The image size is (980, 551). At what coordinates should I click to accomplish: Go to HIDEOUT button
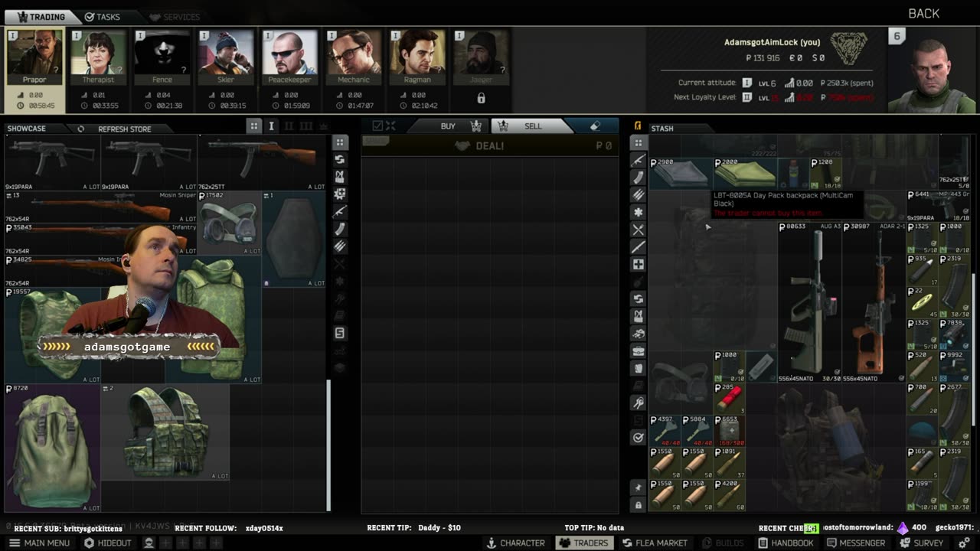coord(107,543)
